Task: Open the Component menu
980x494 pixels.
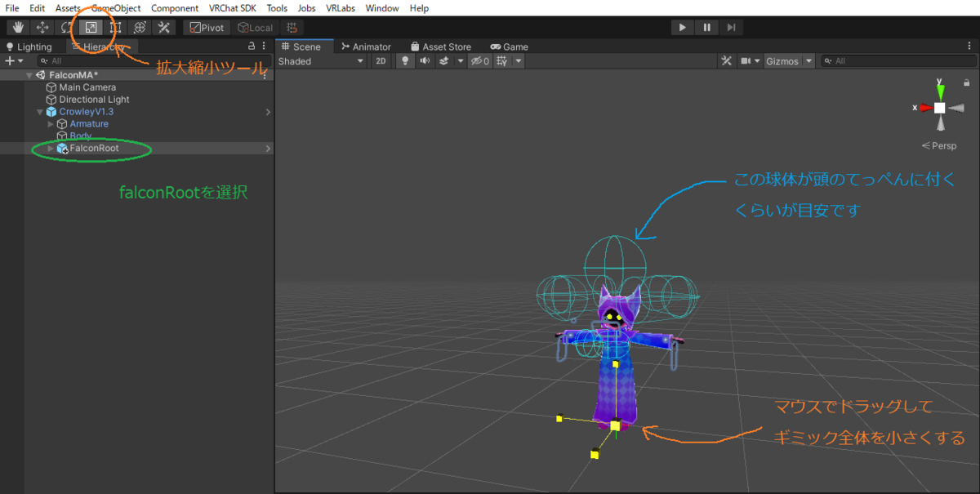Action: 175,8
